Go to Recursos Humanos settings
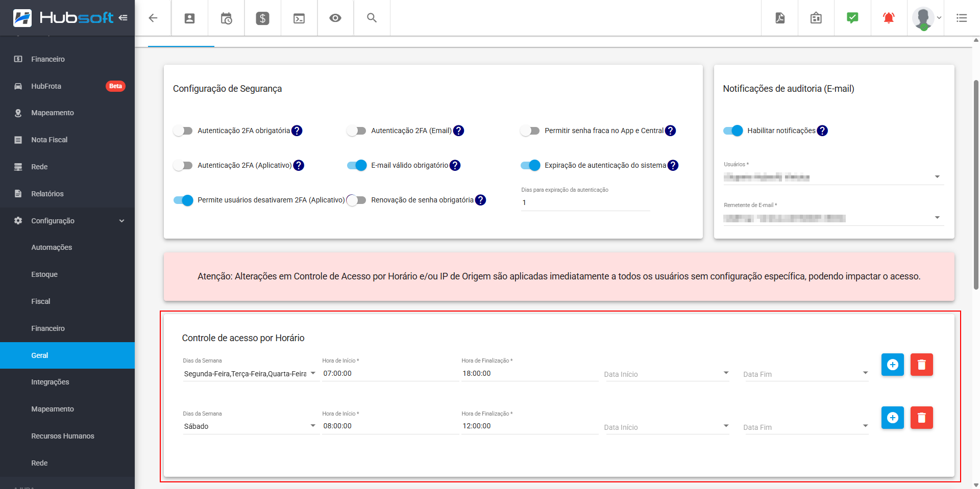The width and height of the screenshot is (980, 489). click(x=63, y=436)
